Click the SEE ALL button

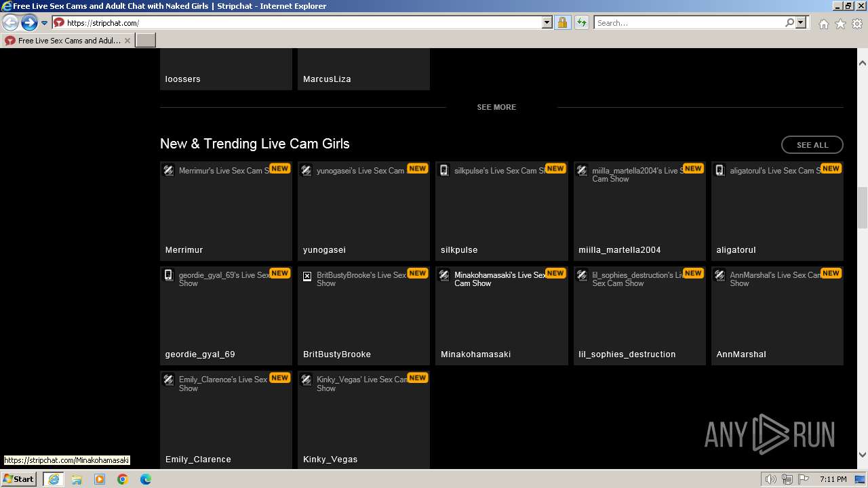pyautogui.click(x=812, y=145)
